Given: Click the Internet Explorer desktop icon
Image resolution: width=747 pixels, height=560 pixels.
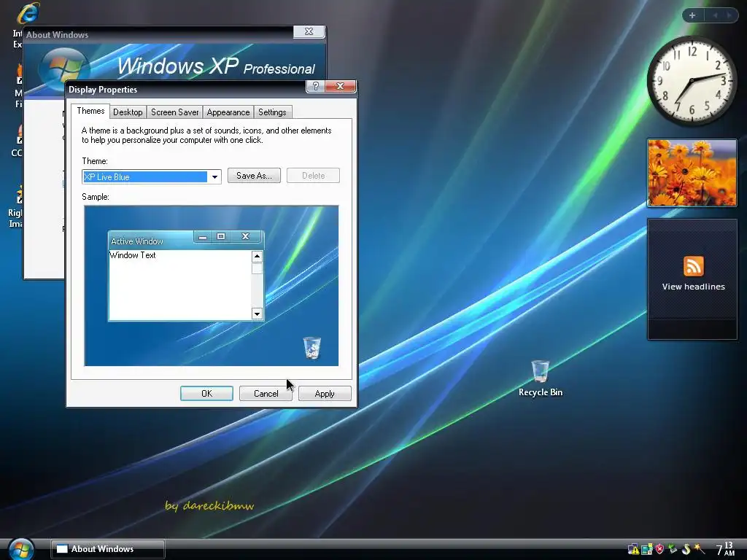Looking at the screenshot, I should coord(28,13).
